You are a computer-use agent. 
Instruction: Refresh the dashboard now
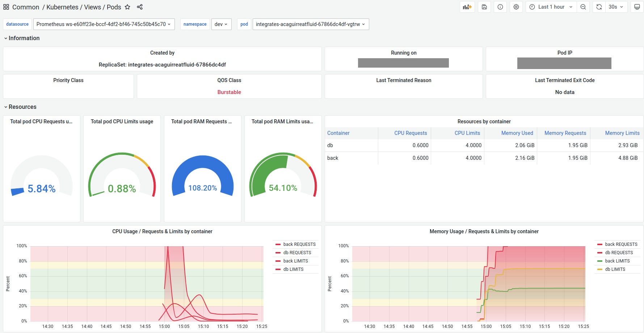tap(599, 7)
